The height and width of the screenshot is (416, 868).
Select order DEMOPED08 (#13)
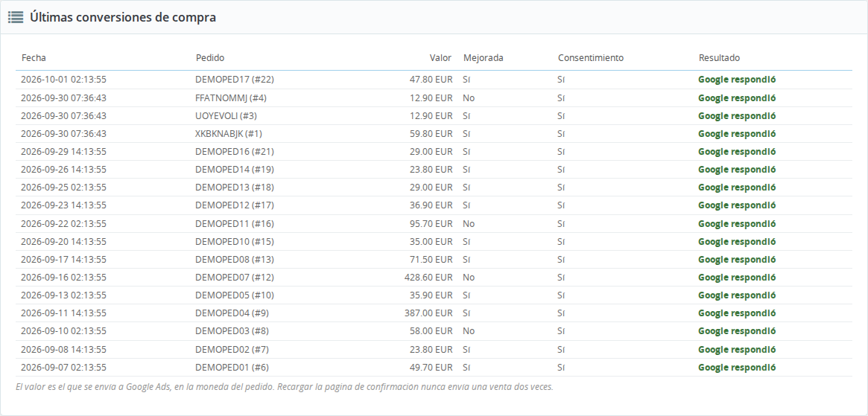(x=235, y=259)
